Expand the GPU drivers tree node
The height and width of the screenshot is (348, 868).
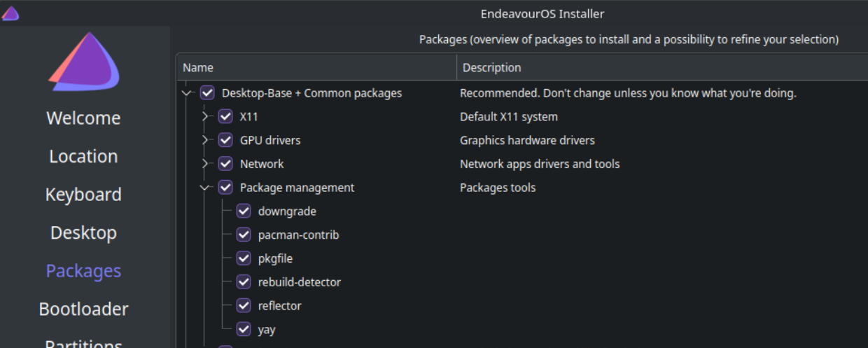point(205,141)
